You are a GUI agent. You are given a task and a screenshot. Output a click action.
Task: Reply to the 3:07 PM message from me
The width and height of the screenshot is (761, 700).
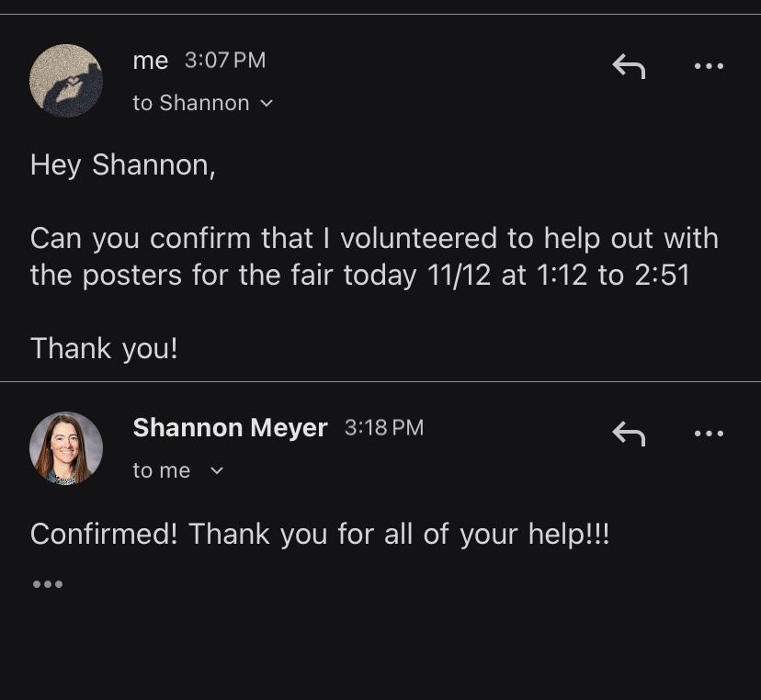(629, 66)
